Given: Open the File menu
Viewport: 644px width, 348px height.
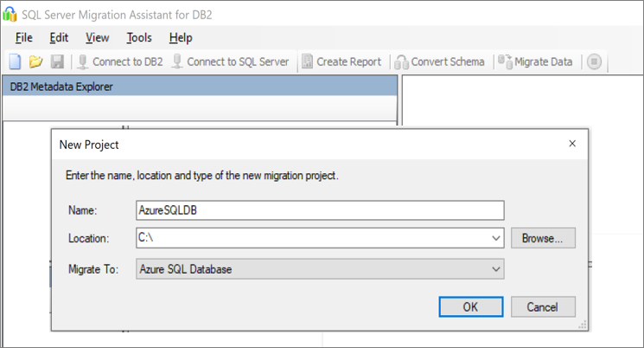Looking at the screenshot, I should point(23,37).
